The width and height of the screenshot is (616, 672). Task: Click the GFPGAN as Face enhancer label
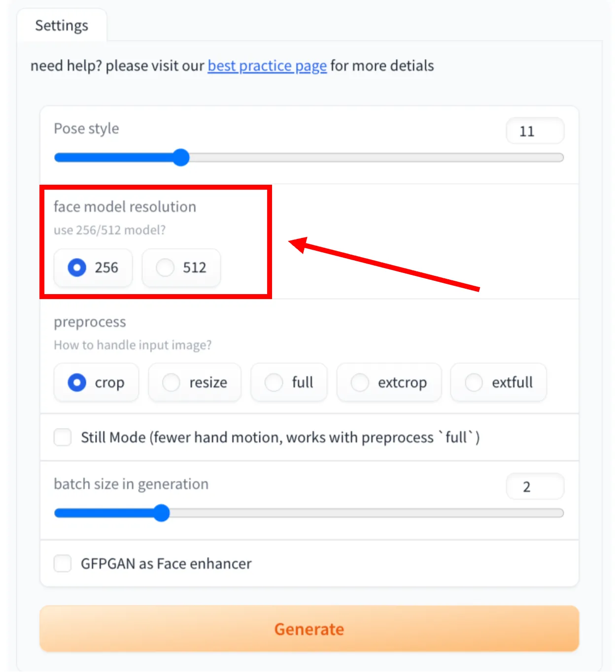165,564
